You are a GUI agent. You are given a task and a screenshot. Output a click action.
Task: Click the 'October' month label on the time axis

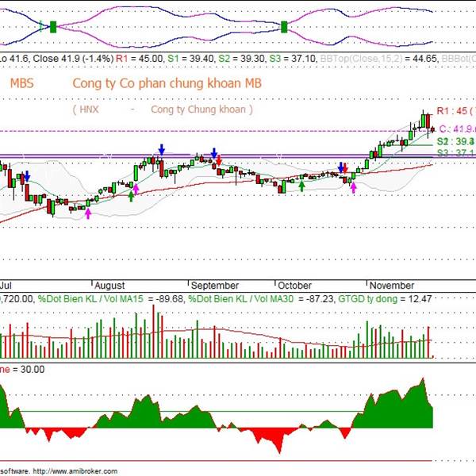coord(295,286)
